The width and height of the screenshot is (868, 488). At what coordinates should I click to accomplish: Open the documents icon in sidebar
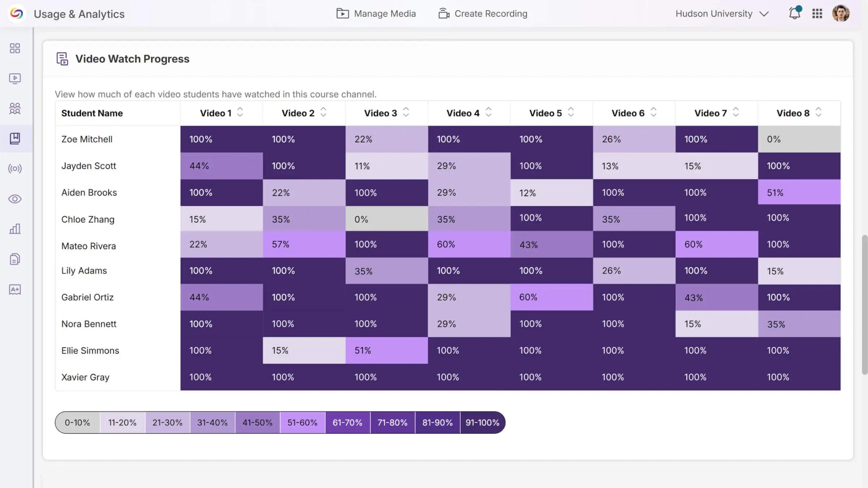(x=15, y=259)
